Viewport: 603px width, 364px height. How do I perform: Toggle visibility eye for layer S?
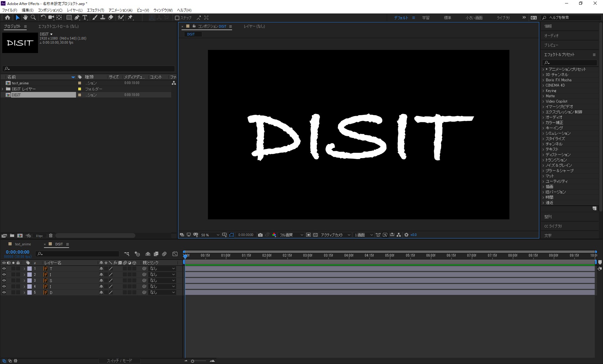[3, 281]
